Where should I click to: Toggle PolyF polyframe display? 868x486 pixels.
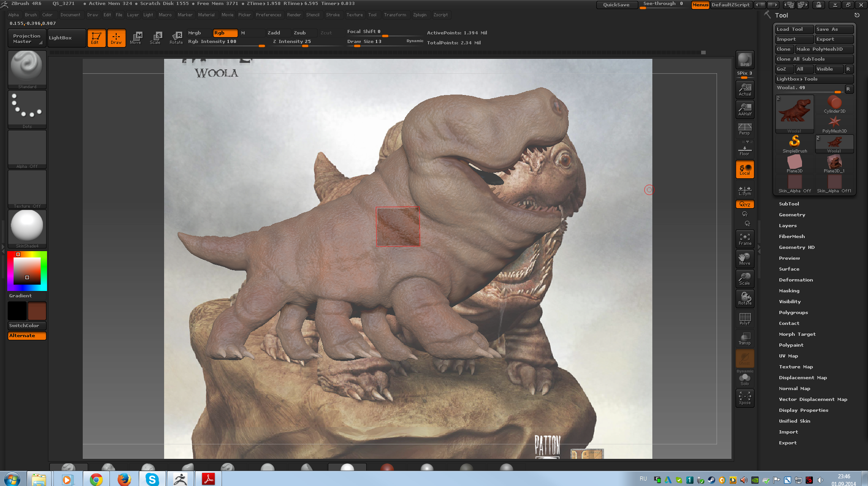pyautogui.click(x=745, y=319)
